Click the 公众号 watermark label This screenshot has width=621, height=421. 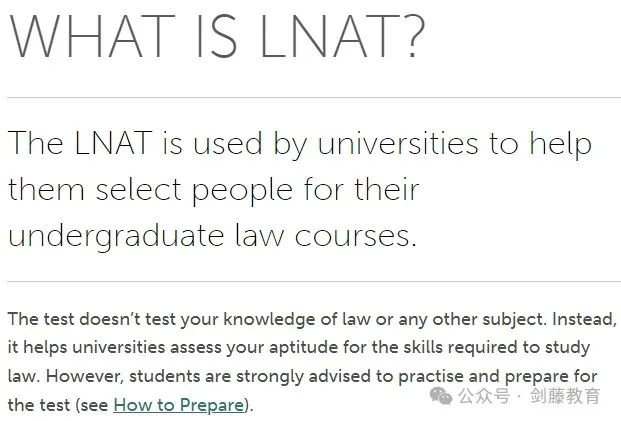click(x=484, y=396)
